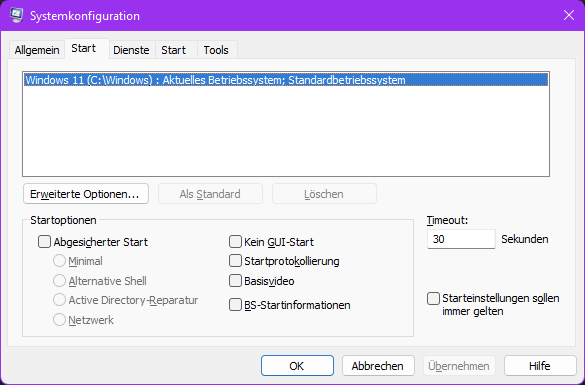Confirm with the OK button
The height and width of the screenshot is (385, 585).
pyautogui.click(x=297, y=366)
